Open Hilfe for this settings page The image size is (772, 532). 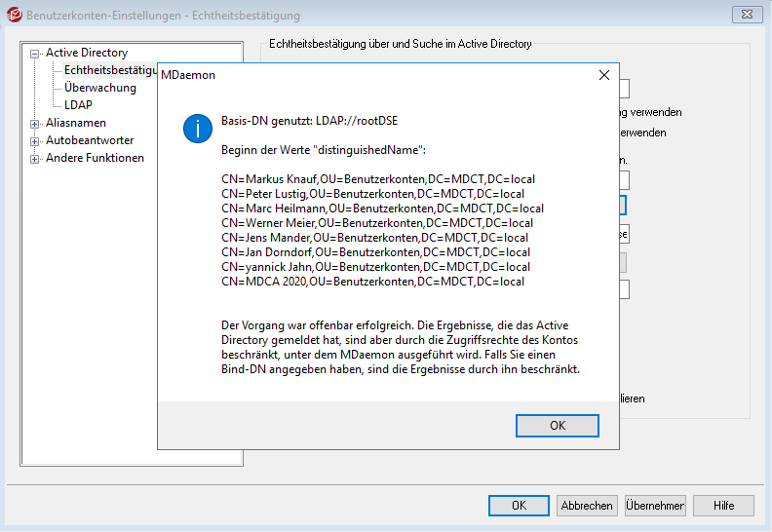pyautogui.click(x=723, y=506)
